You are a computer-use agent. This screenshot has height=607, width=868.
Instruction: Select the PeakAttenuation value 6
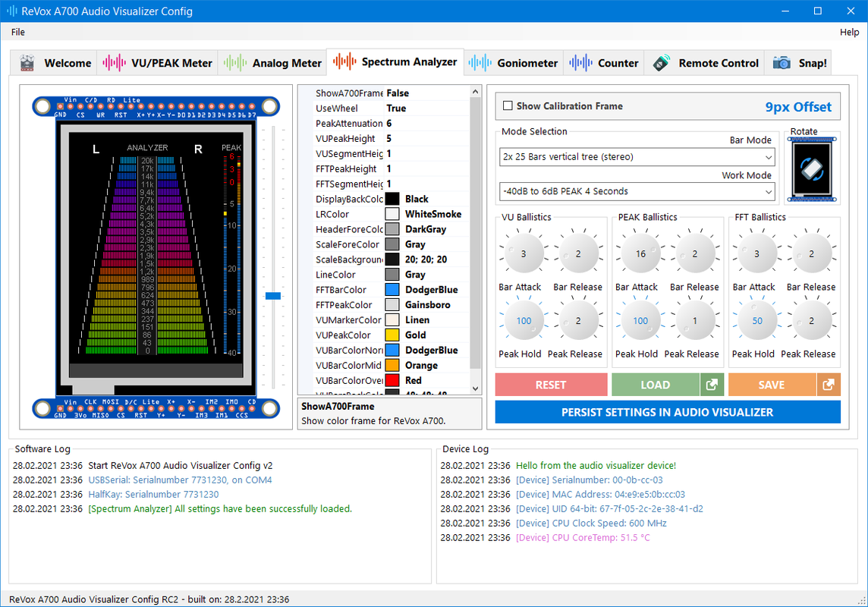pos(389,124)
